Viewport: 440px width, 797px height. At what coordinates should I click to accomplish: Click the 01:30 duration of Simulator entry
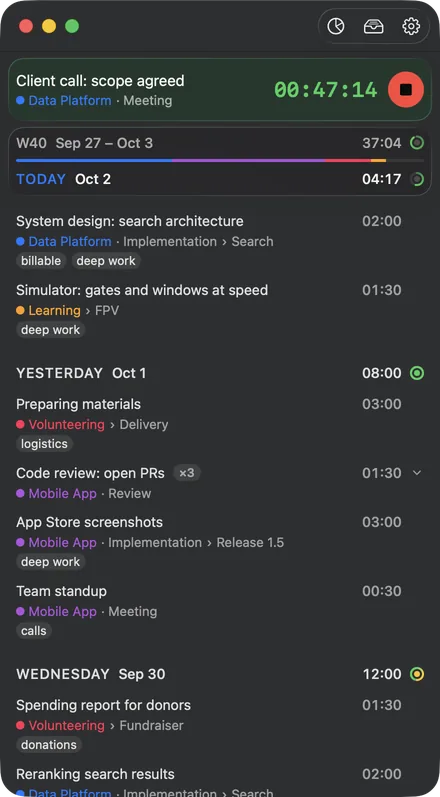click(382, 290)
